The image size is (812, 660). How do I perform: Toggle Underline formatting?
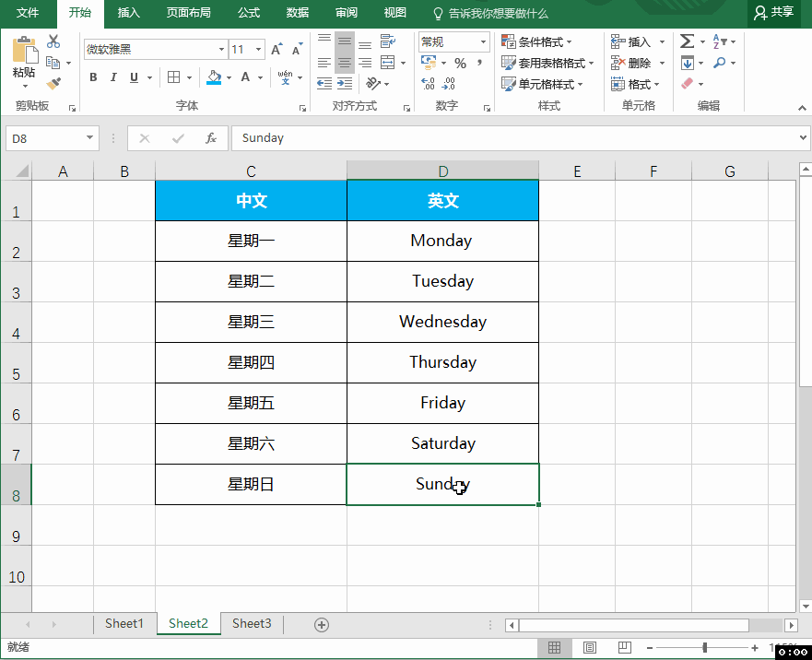coord(135,77)
